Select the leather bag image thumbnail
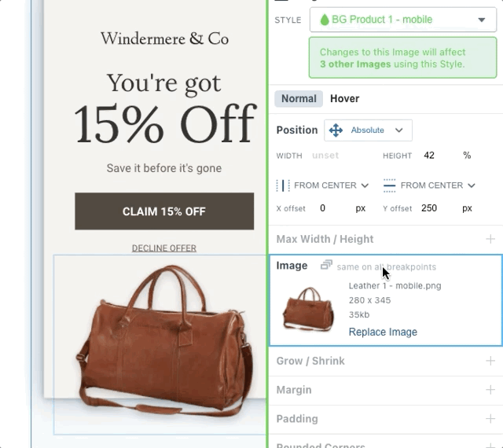503x448 pixels. 308,309
